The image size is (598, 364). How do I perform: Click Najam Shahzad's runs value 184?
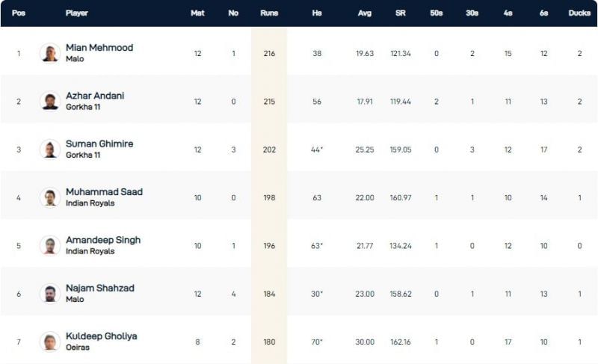269,294
